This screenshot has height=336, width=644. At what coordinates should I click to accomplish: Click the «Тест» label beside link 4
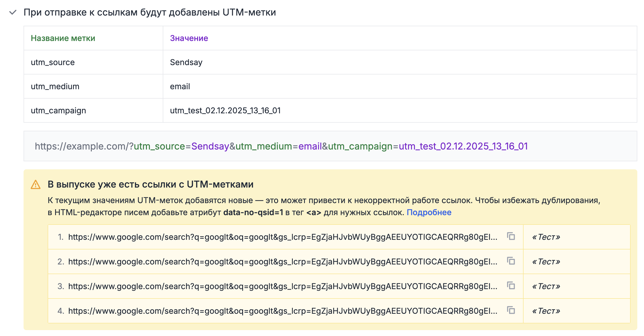coord(546,311)
